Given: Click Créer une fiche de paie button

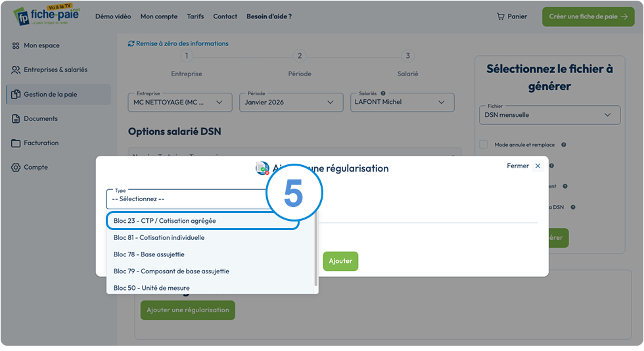Looking at the screenshot, I should tap(588, 17).
